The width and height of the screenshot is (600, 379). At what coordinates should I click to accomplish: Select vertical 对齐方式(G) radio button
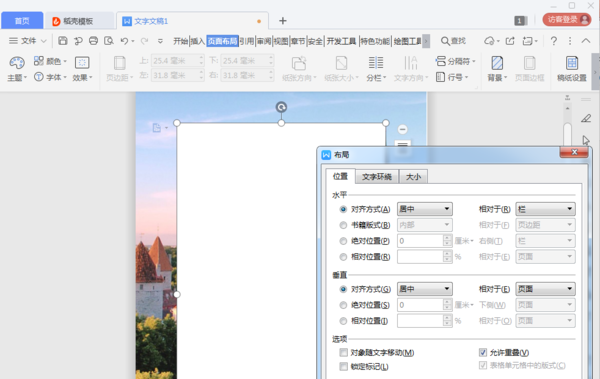[343, 289]
